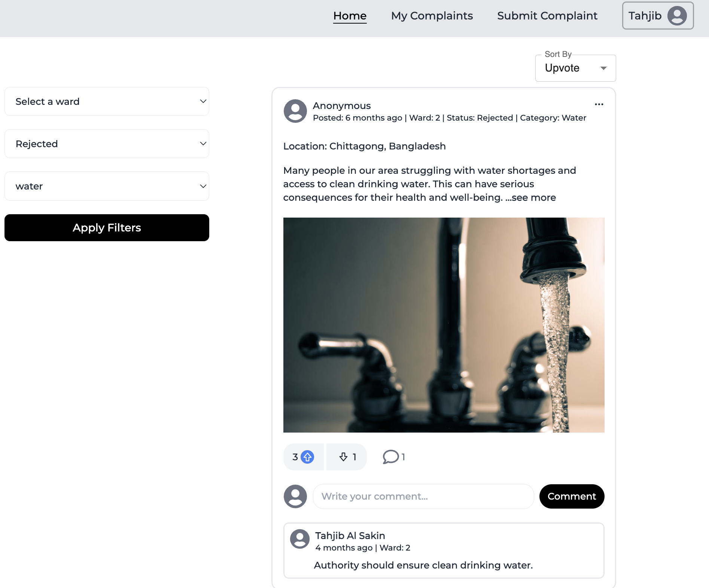
Task: Click inside the Write your comment field
Action: (423, 496)
